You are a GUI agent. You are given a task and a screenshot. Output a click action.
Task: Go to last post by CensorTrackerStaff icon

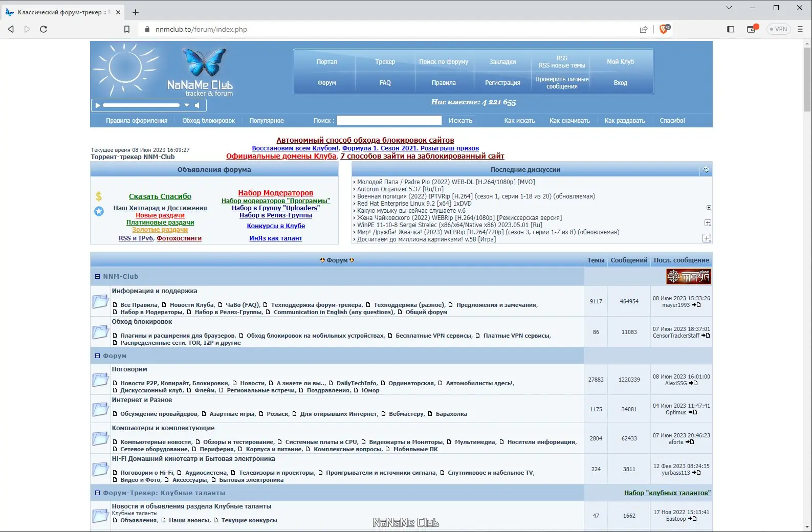point(706,336)
